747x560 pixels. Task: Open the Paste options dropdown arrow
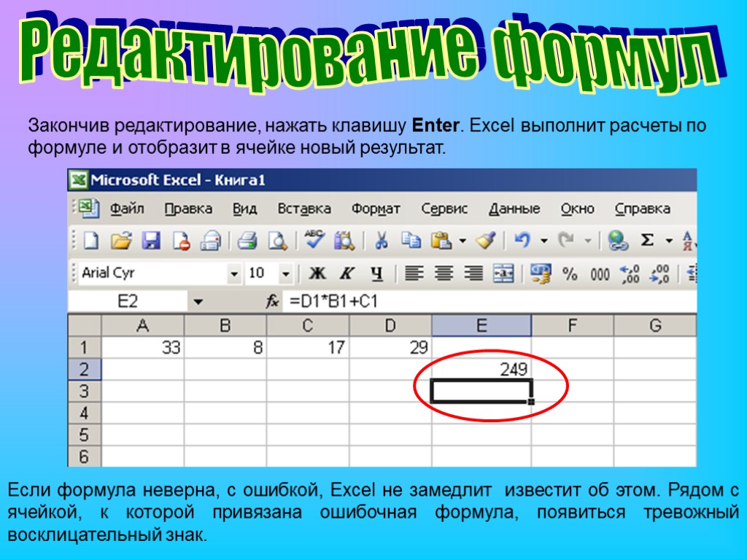462,241
